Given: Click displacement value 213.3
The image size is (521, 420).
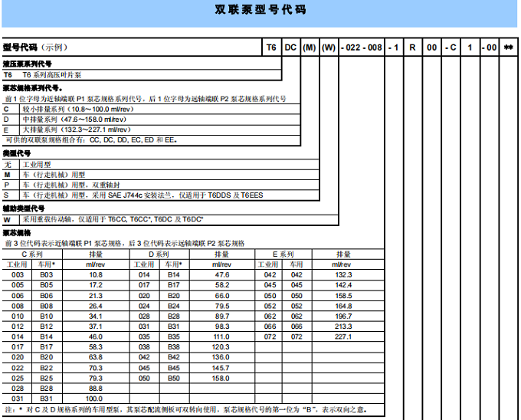Looking at the screenshot, I should [343, 326].
